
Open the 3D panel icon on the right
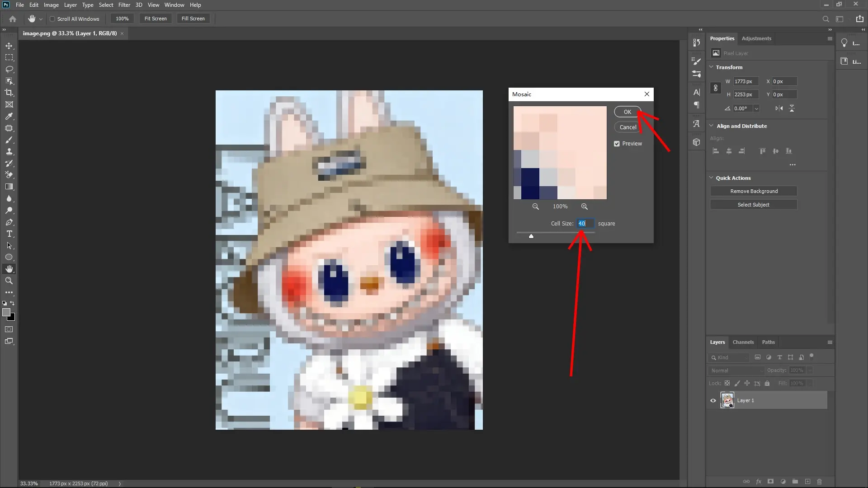[x=696, y=142]
